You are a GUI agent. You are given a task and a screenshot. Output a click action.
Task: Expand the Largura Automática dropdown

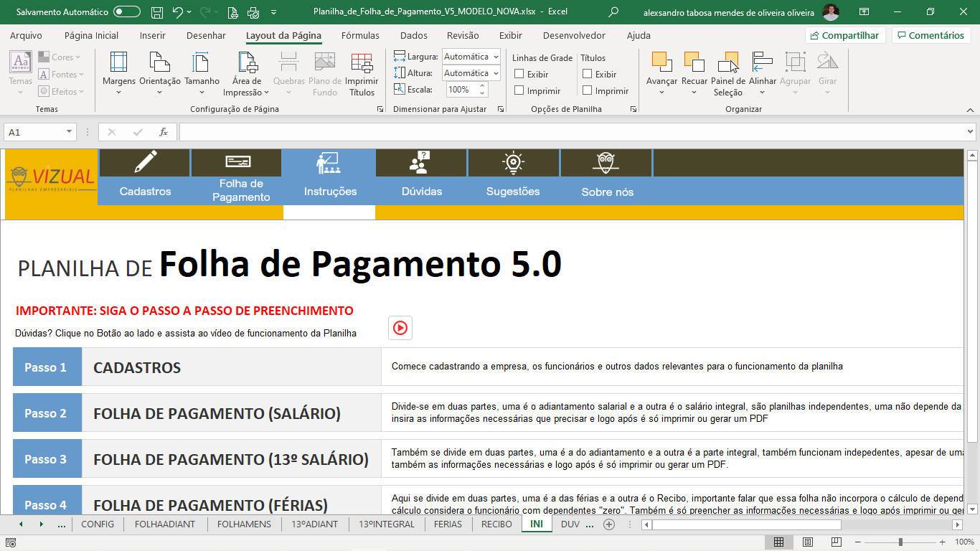[x=496, y=57]
